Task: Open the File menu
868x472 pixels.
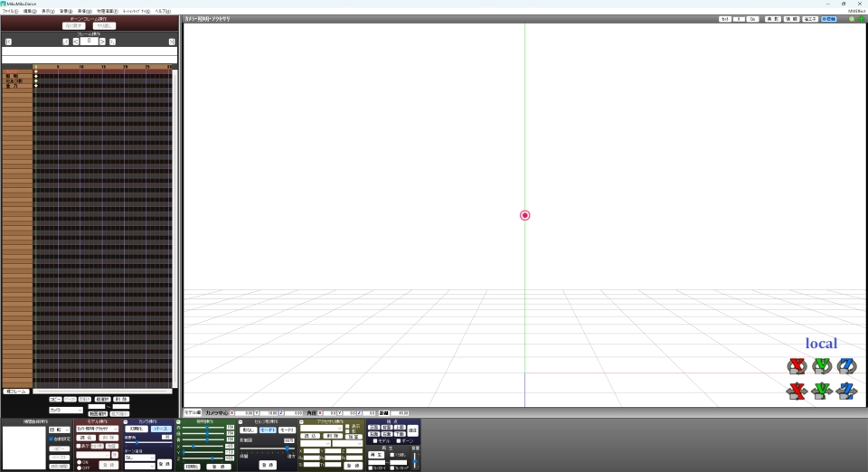Action: pos(11,11)
